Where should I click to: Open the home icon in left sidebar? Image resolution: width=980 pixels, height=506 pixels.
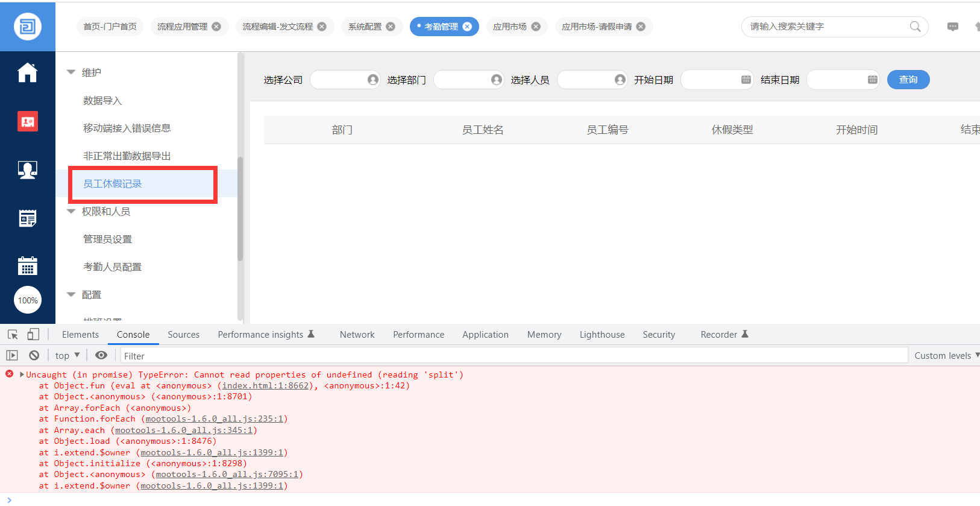point(28,72)
